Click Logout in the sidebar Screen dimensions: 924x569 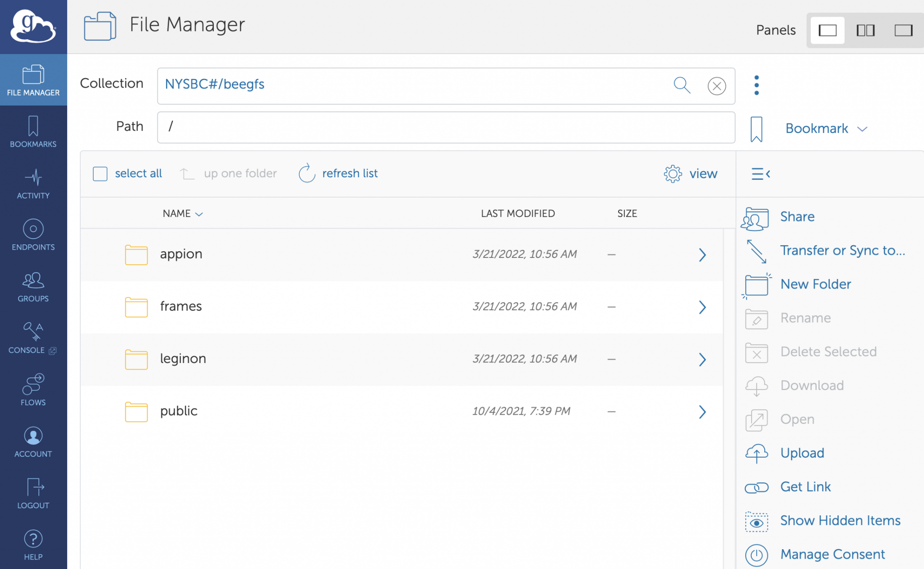click(x=33, y=493)
